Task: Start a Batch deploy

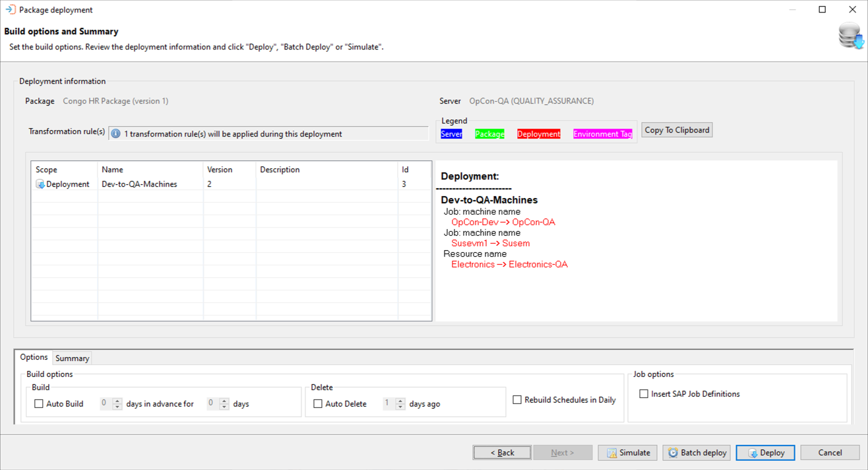Action: pos(697,453)
